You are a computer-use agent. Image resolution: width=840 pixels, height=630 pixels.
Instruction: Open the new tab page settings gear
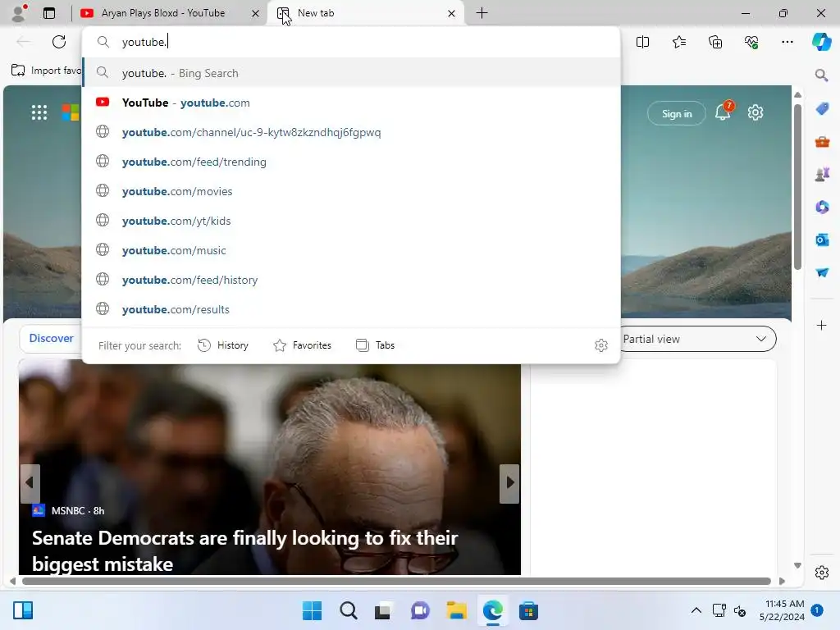point(756,112)
